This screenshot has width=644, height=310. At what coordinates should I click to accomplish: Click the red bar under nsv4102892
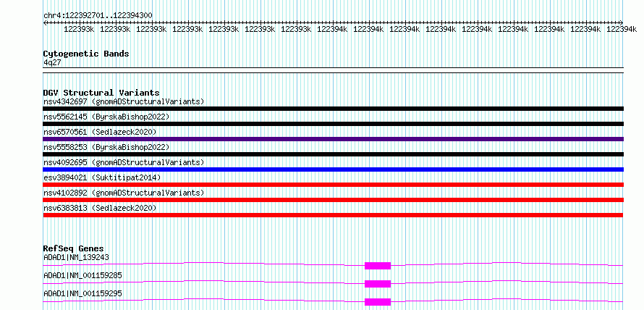[x=334, y=200]
